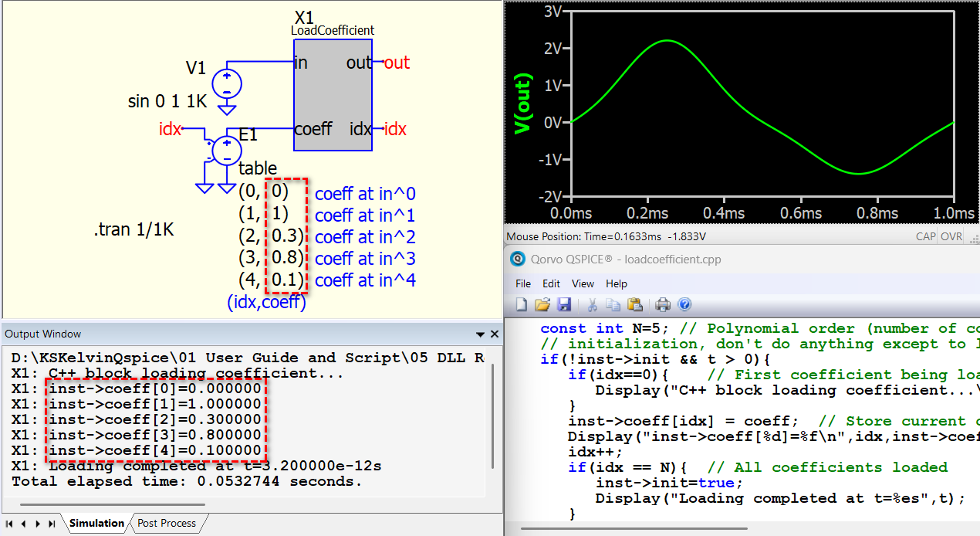
Task: Switch to the Post Process tab
Action: tap(167, 524)
